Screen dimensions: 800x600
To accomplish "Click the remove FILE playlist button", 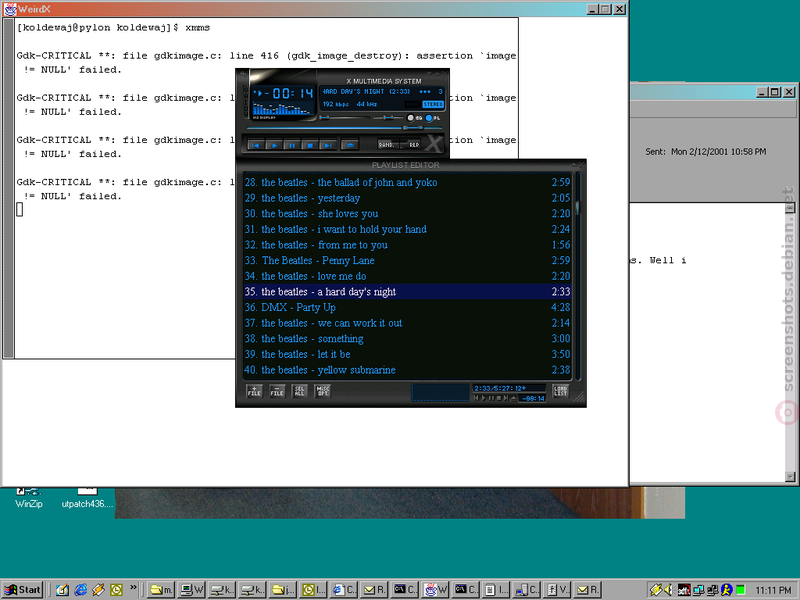I will [x=277, y=391].
